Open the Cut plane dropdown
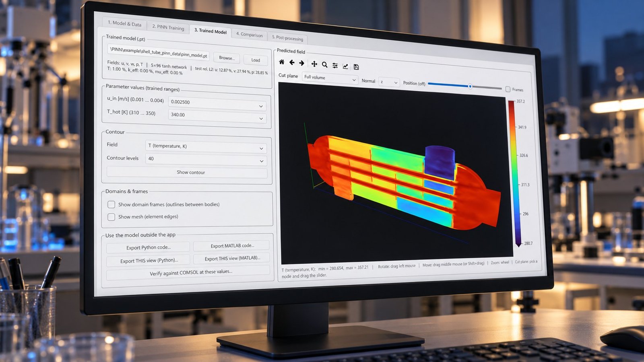Screen dimensions: 644x362 pyautogui.click(x=330, y=78)
